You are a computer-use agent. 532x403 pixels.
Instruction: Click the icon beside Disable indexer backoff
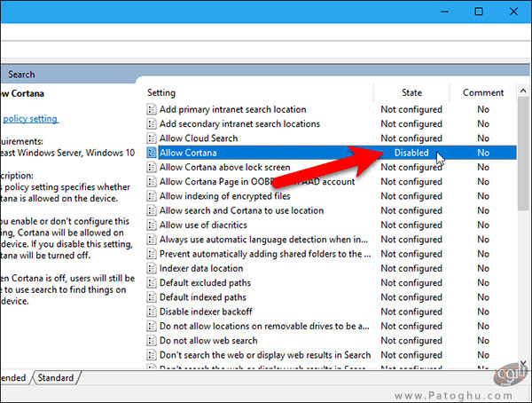pos(152,312)
